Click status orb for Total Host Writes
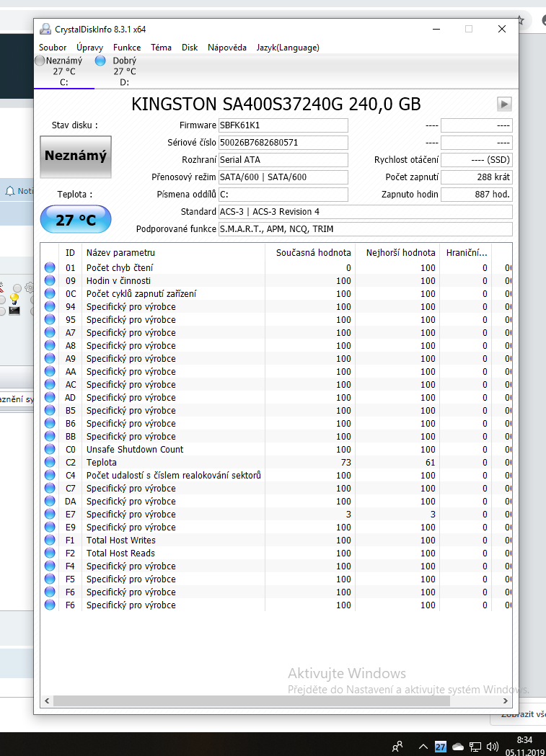546x756 pixels. [x=50, y=540]
